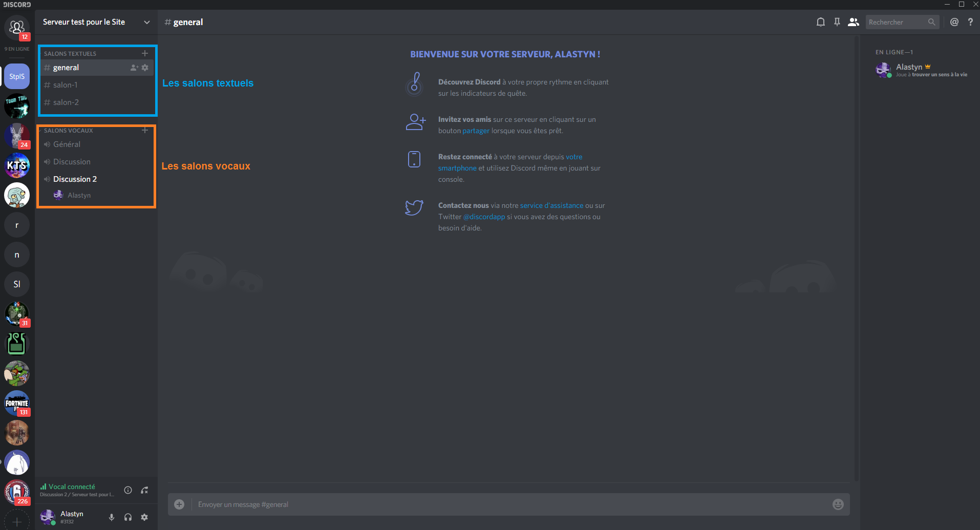Viewport: 980px width, 530px height.
Task: Click the smartphone icon
Action: pyautogui.click(x=414, y=159)
